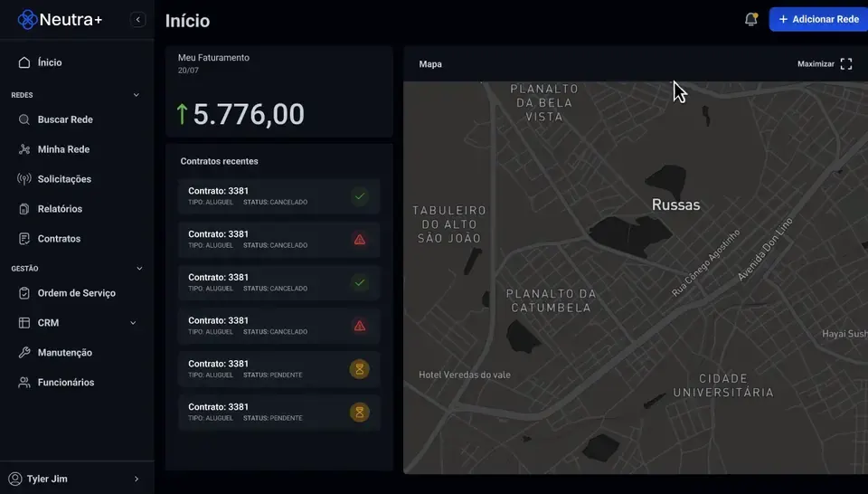The width and height of the screenshot is (868, 494).
Task: Open Relatórios from the sidebar
Action: coord(60,209)
